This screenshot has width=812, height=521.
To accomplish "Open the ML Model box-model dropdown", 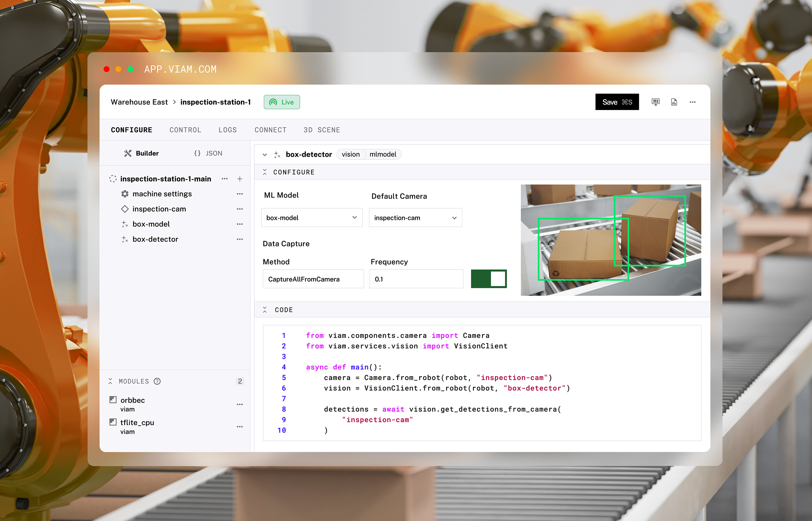I will coord(311,218).
